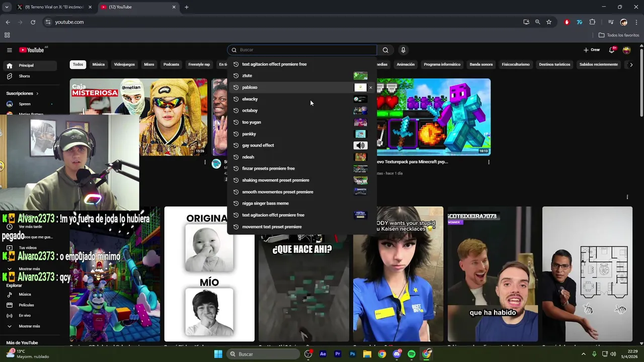
Task: Open the 7TV extension icon
Action: 580,22
